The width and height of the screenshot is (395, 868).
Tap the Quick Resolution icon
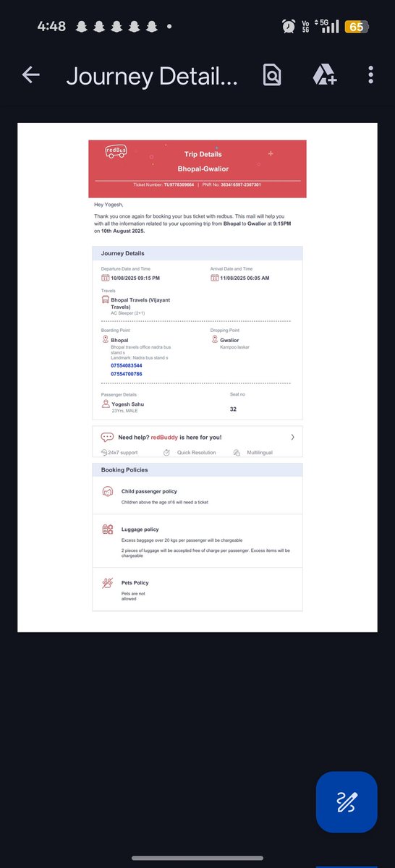click(166, 453)
